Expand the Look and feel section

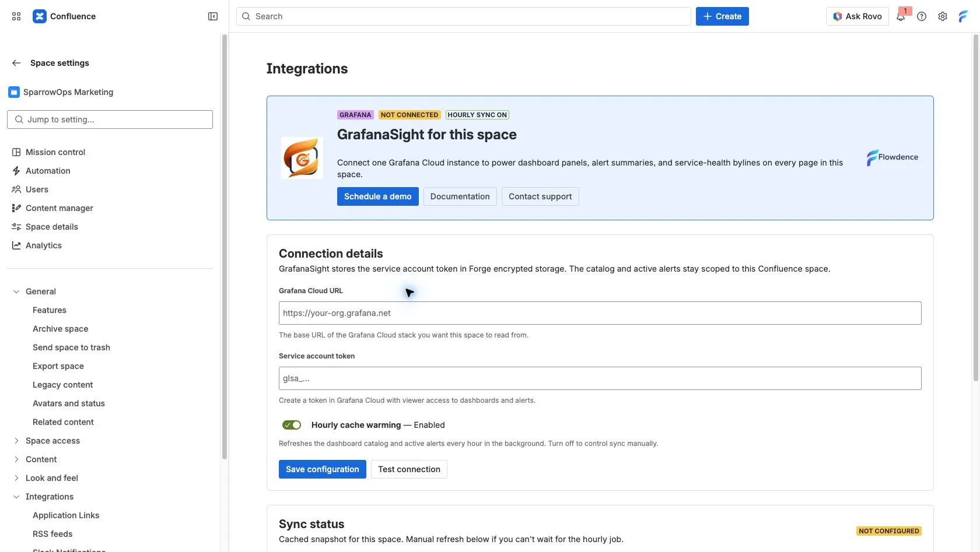[16, 478]
